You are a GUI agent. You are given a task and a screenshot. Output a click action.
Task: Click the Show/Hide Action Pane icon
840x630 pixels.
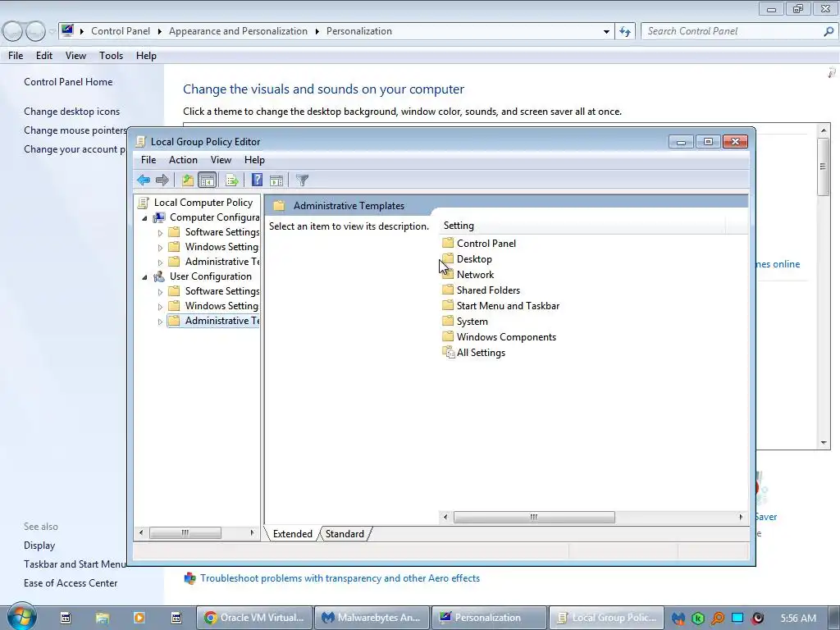click(x=276, y=180)
